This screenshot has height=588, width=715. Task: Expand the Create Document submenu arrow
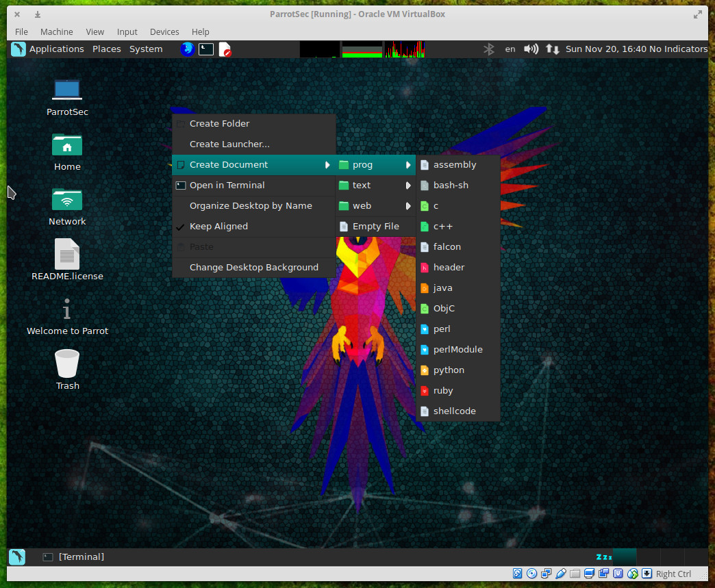click(x=327, y=165)
